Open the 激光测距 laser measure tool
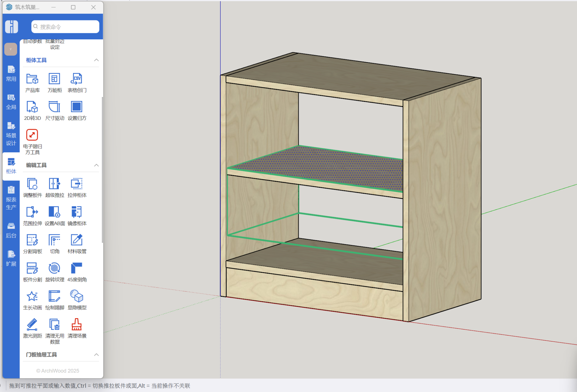577x392 pixels. coord(32,325)
